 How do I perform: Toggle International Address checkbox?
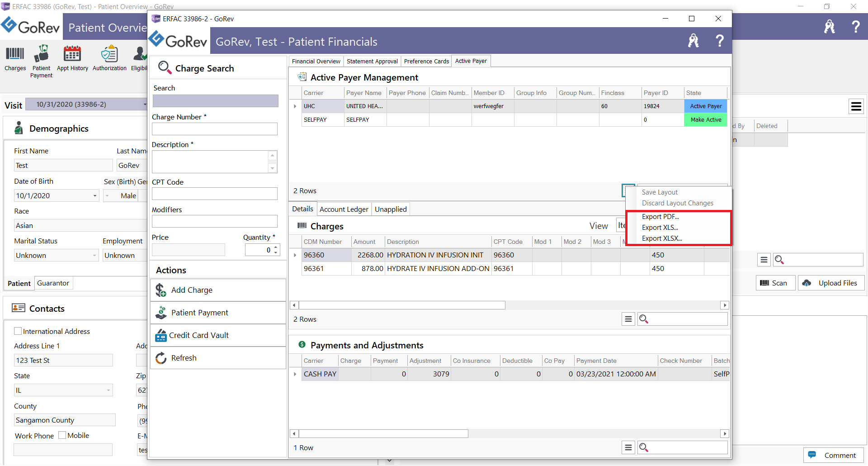[x=18, y=331]
